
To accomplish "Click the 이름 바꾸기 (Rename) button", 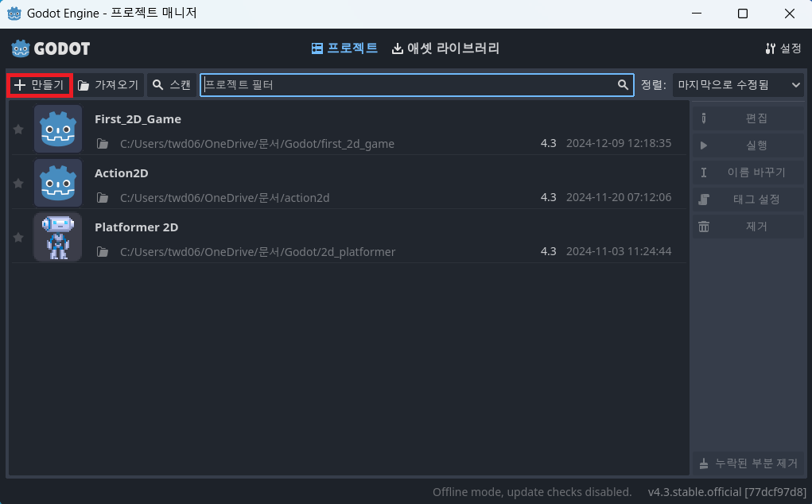I will pos(748,173).
